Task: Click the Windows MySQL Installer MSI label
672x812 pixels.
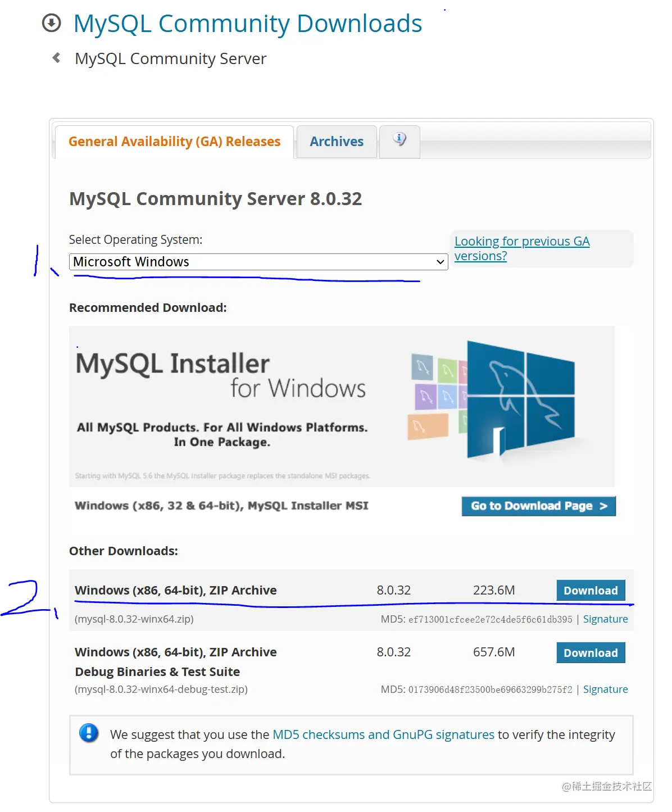Action: [221, 506]
